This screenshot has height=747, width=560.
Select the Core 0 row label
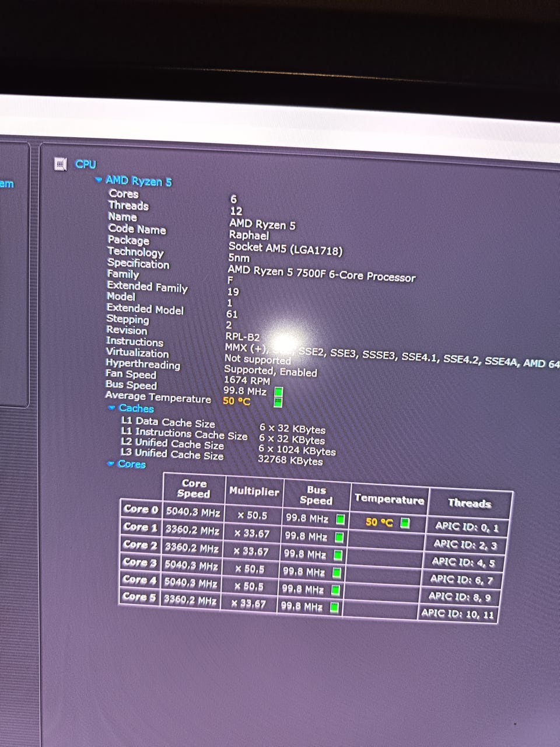click(141, 509)
